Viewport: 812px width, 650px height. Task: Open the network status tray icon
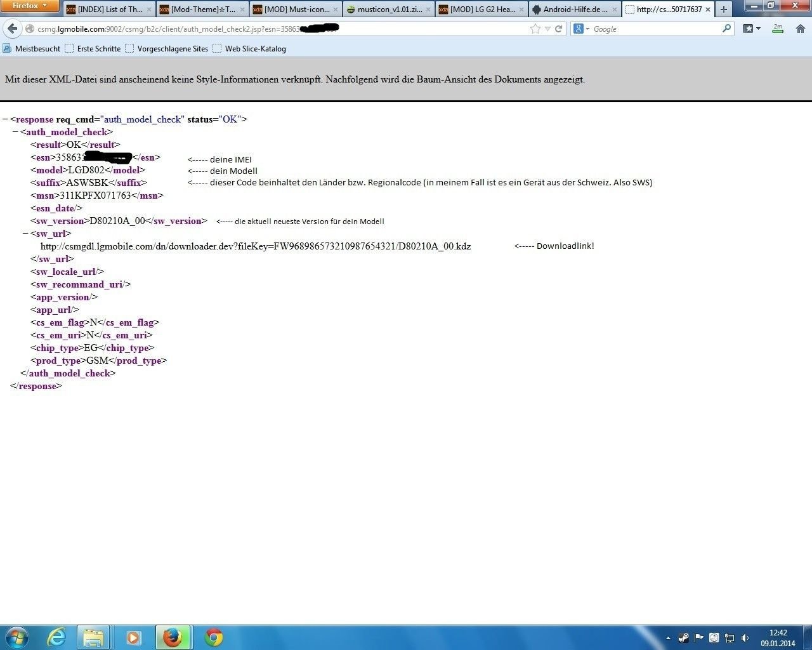tap(730, 638)
